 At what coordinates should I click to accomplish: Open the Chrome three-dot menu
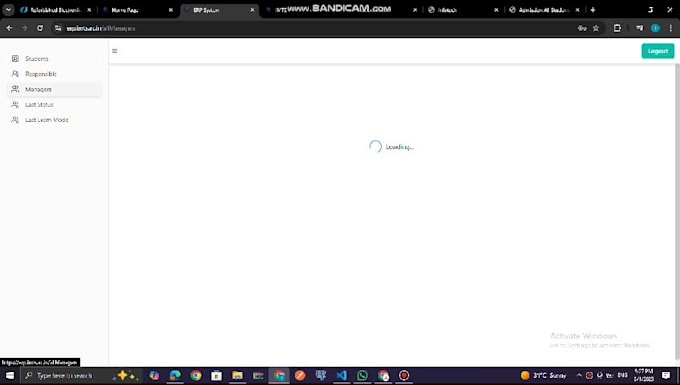[670, 28]
